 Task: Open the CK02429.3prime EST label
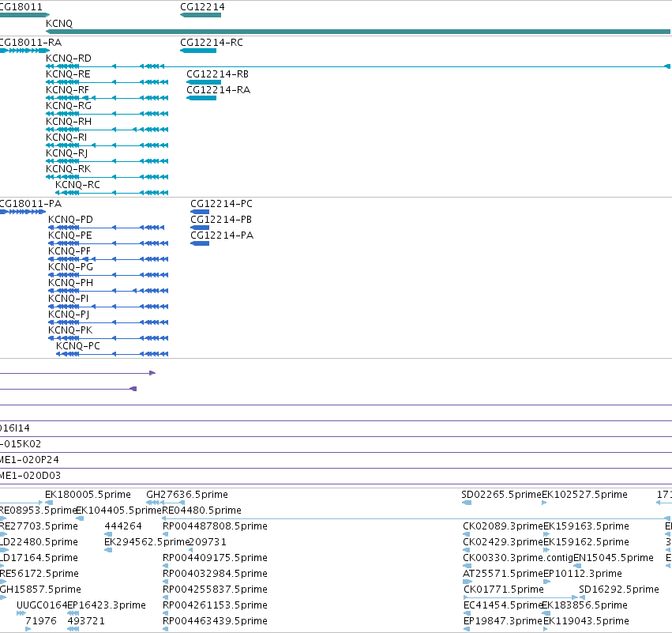503,542
